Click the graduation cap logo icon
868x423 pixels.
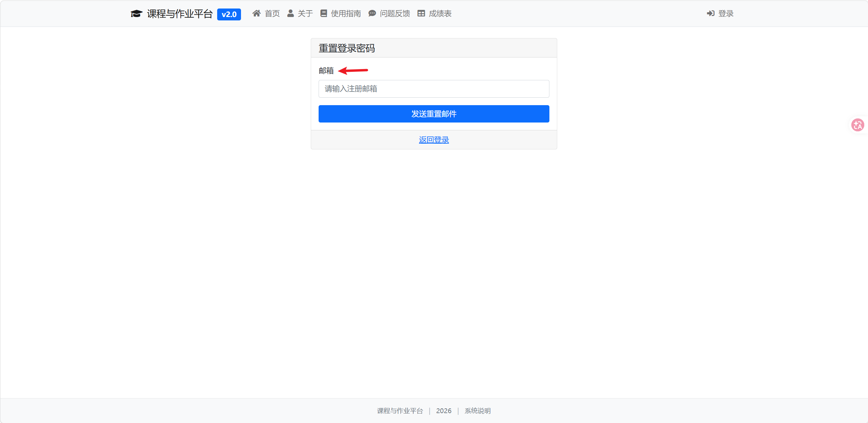coord(136,14)
